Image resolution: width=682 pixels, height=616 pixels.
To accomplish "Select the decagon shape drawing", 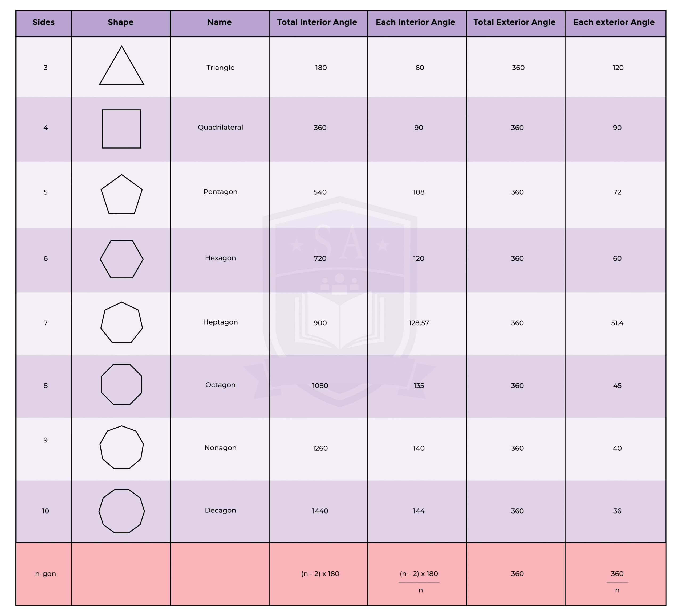I will click(x=121, y=511).
